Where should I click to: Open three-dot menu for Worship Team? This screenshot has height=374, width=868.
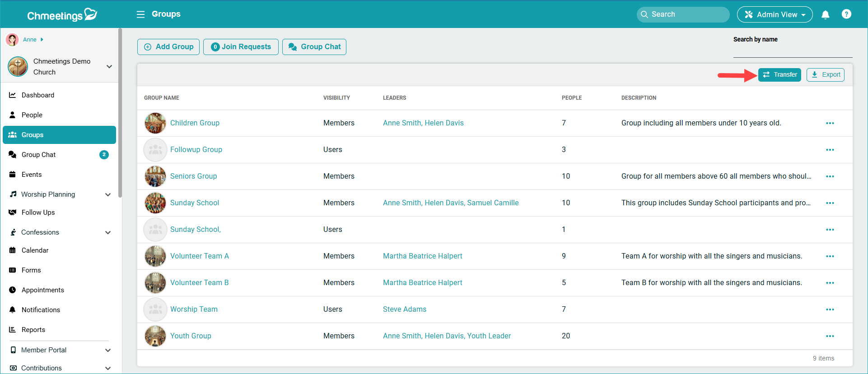coord(830,309)
